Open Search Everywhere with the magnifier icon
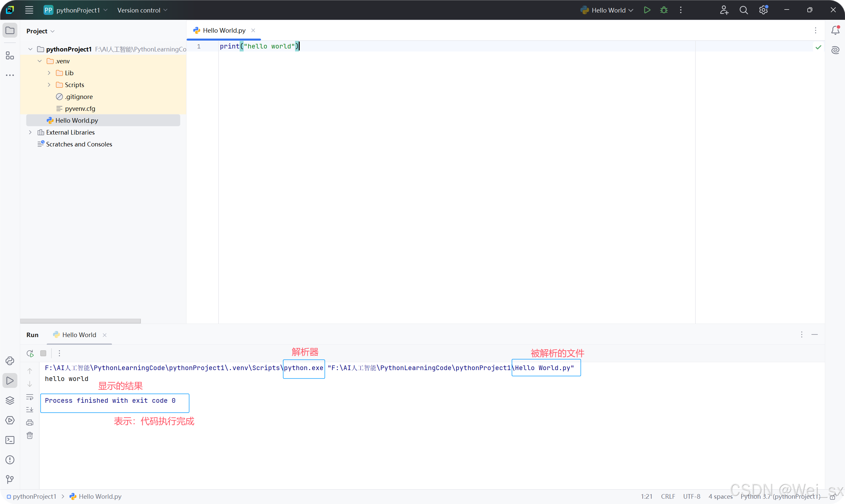Image resolution: width=845 pixels, height=504 pixels. 744,10
